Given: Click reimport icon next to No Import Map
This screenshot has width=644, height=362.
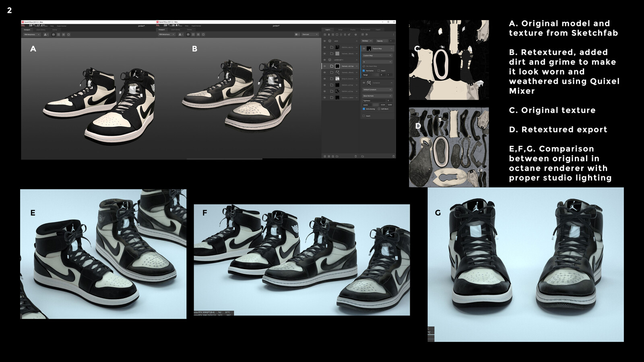Looking at the screenshot, I should 364,66.
